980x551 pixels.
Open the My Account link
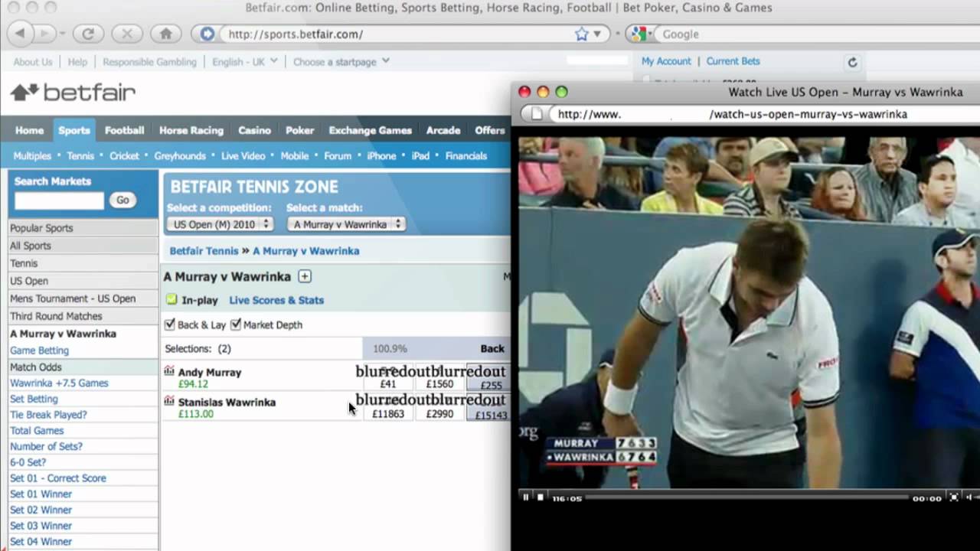click(x=666, y=61)
